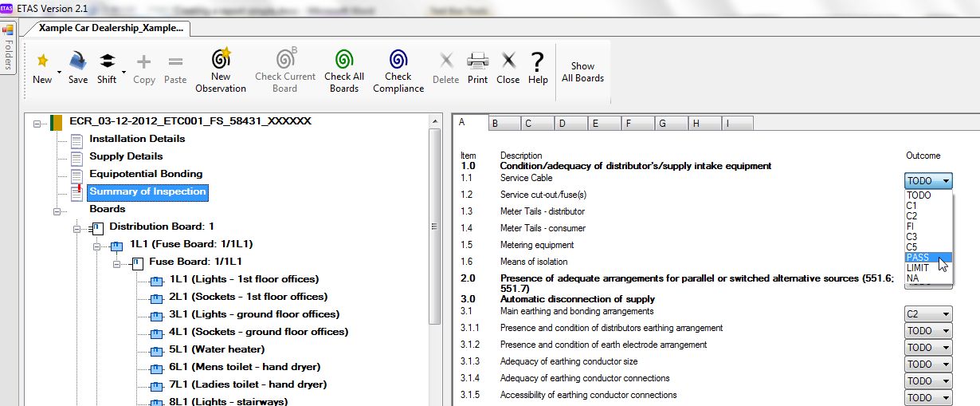
Task: Click Show All Boards button
Action: (x=582, y=72)
